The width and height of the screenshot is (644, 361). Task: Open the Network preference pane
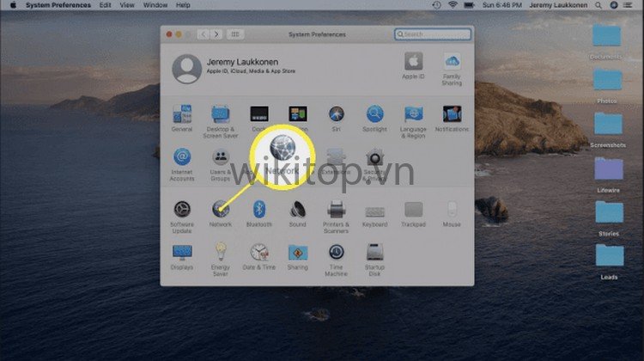click(x=220, y=209)
